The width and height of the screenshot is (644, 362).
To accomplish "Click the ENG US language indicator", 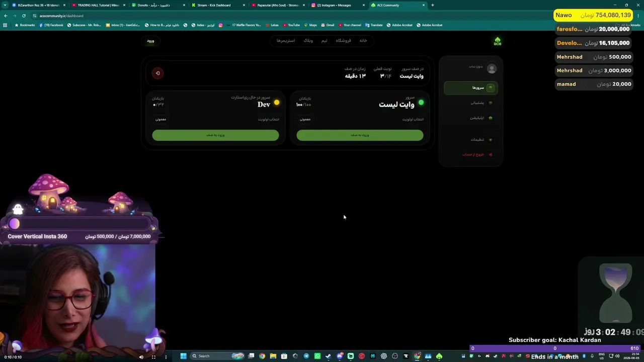I will pyautogui.click(x=601, y=356).
